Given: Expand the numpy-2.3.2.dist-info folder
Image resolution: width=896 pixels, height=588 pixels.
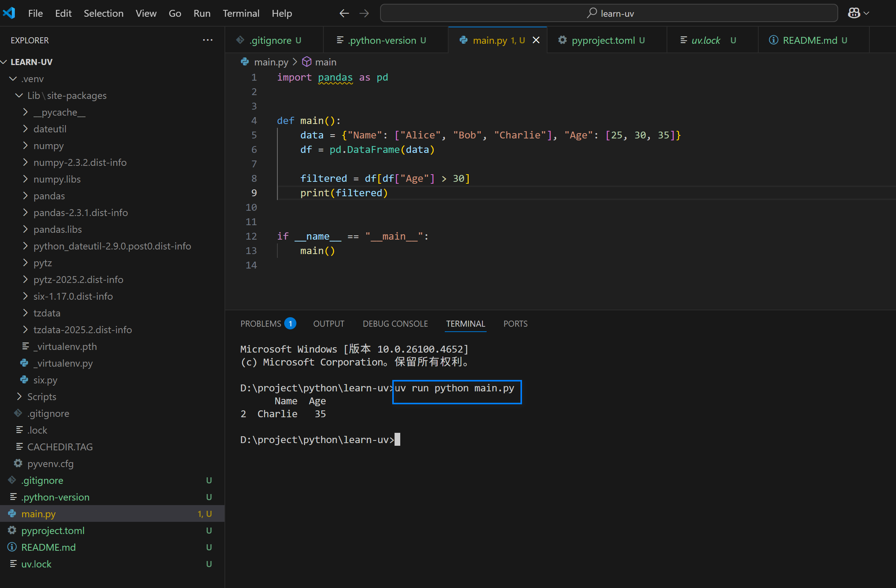Looking at the screenshot, I should click(112, 162).
